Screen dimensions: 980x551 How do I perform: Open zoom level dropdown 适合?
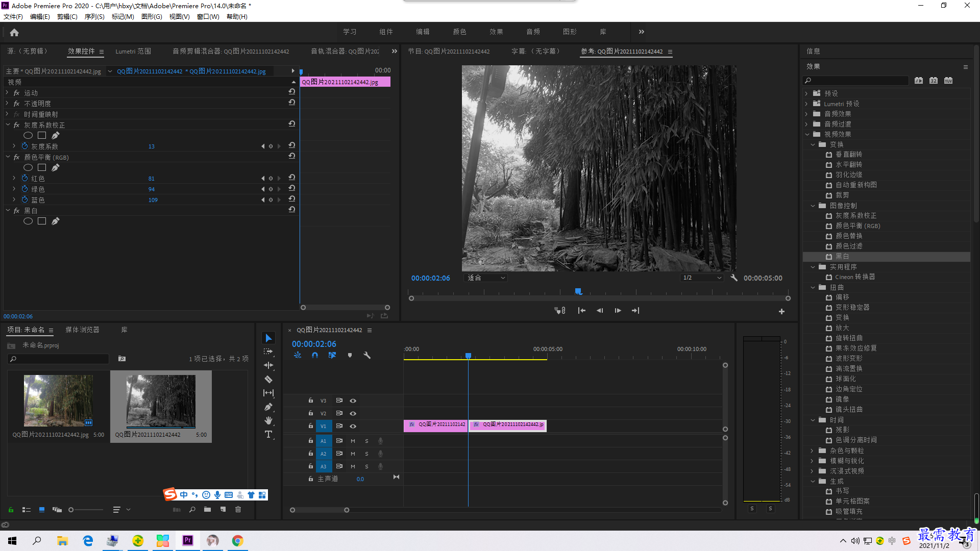coord(485,278)
